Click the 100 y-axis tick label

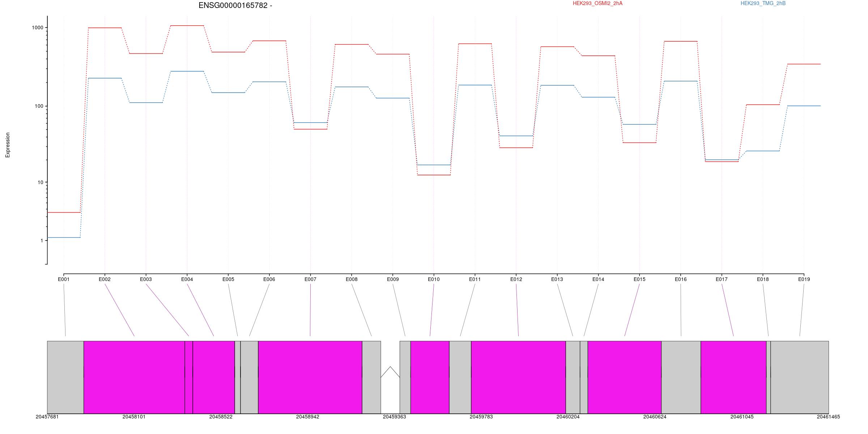tap(39, 106)
